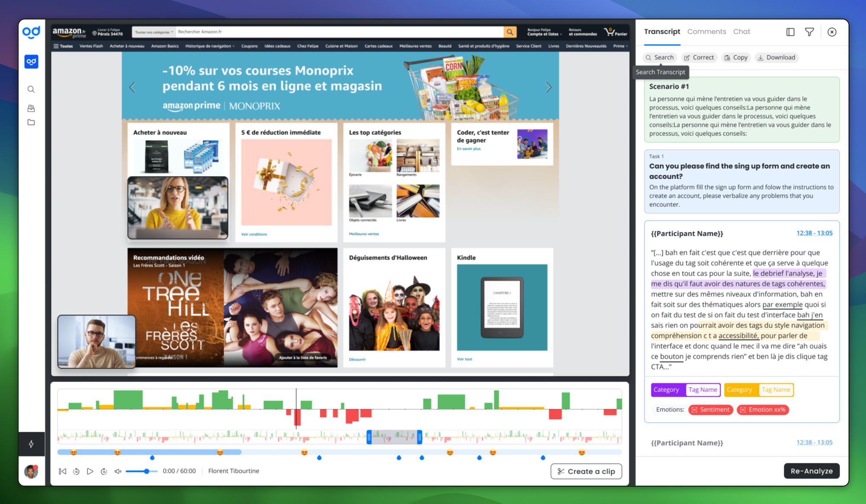Open Meilleures ventes link under top categories
This screenshot has height=504, width=866.
(364, 234)
